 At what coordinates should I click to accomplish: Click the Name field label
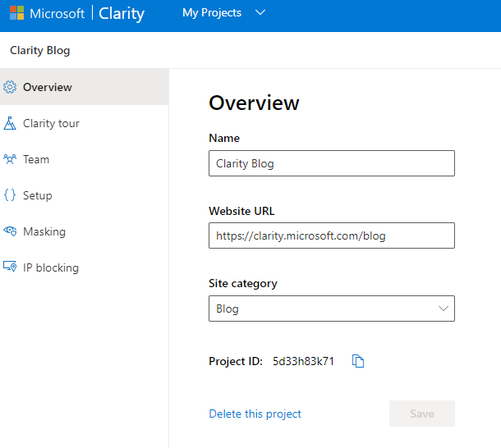(224, 139)
